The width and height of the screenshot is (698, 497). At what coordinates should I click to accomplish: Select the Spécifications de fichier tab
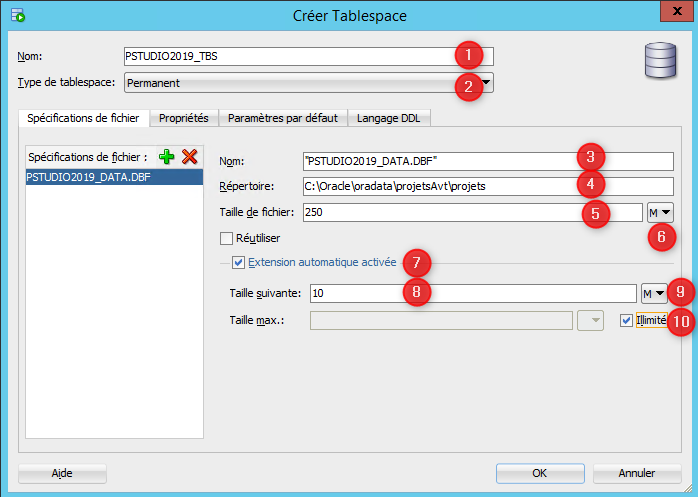coord(84,118)
